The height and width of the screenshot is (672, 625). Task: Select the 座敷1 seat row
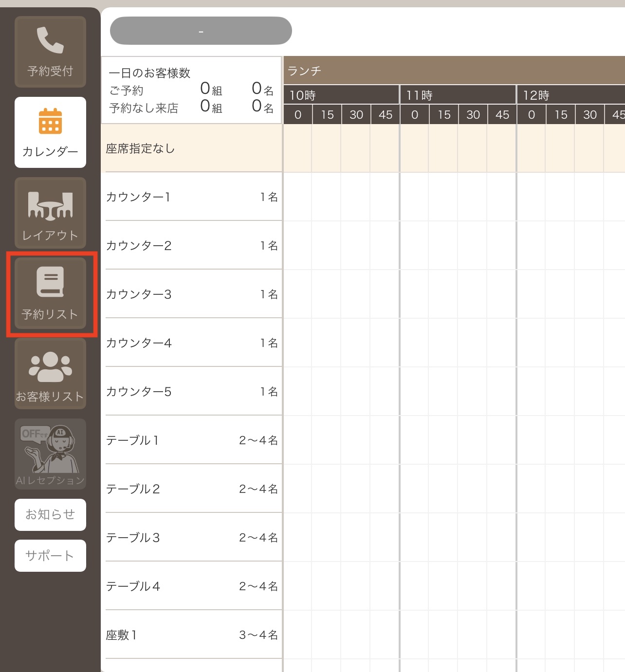click(x=192, y=635)
